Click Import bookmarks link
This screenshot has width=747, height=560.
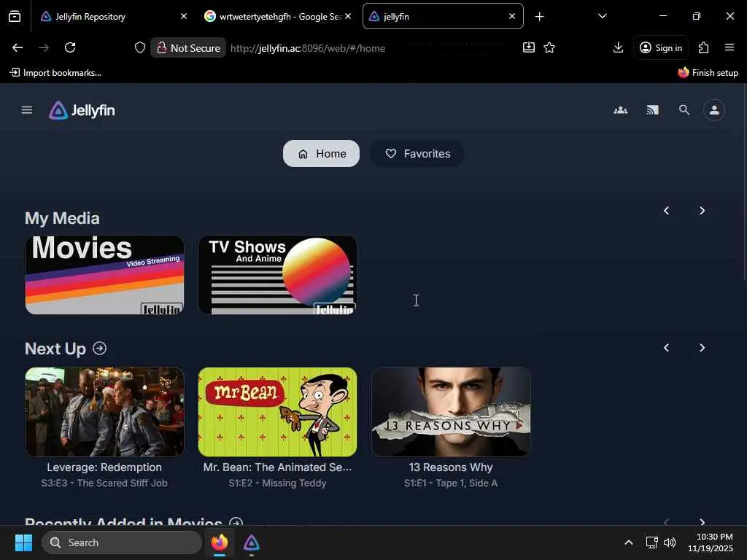(x=55, y=73)
